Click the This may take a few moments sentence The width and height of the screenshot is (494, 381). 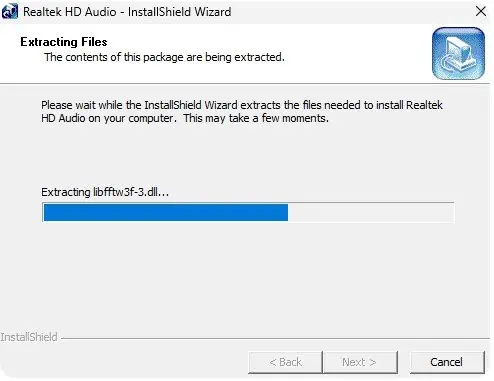pyautogui.click(x=256, y=118)
